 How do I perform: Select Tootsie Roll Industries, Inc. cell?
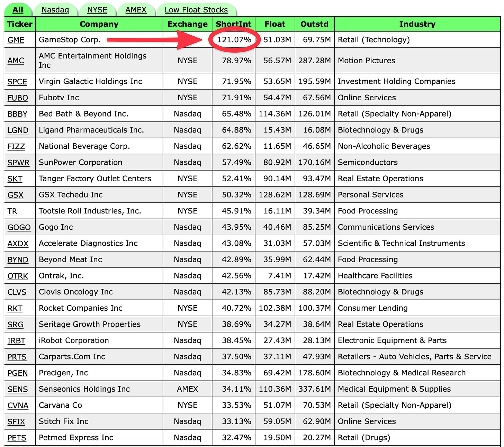tap(99, 211)
